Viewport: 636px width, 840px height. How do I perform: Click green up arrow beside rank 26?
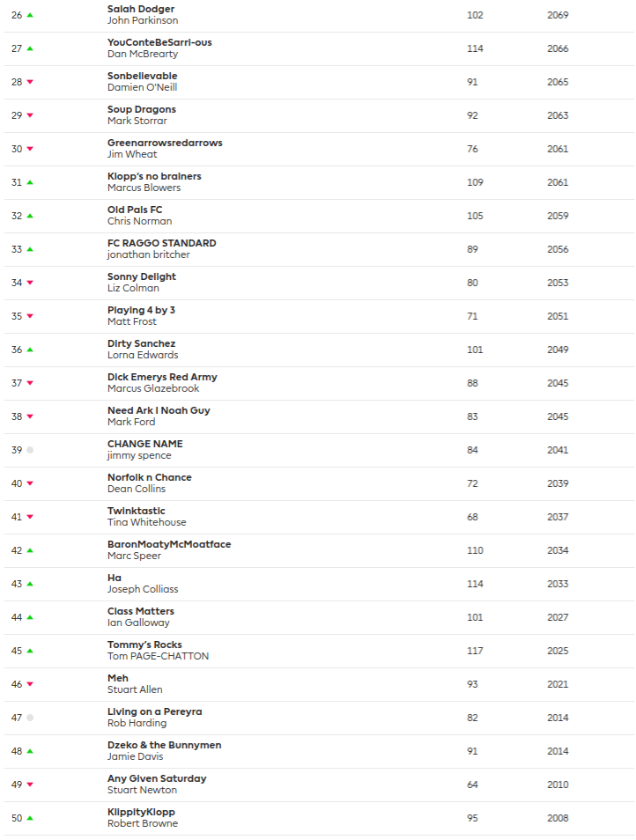point(30,15)
